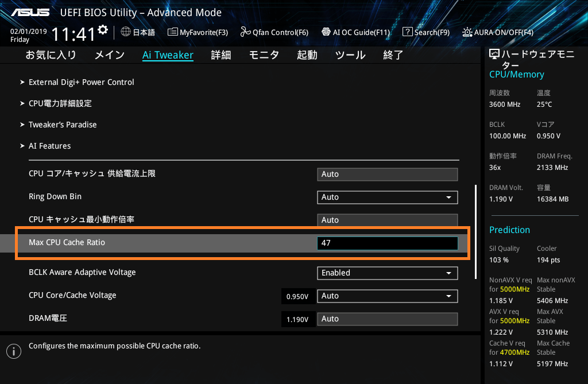This screenshot has height=384, width=588.
Task: Click the Max CPU Cache Ratio field
Action: 388,243
